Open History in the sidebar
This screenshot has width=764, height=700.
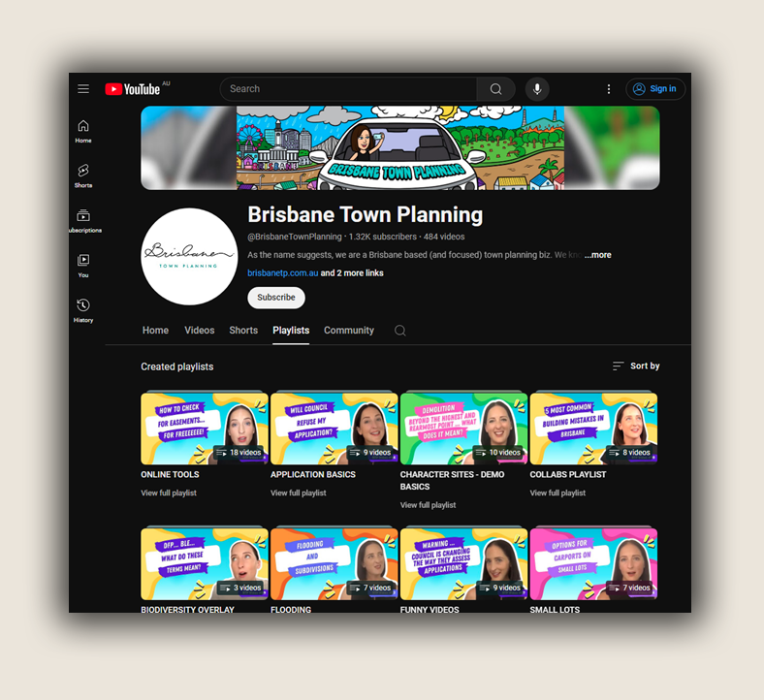coord(83,310)
